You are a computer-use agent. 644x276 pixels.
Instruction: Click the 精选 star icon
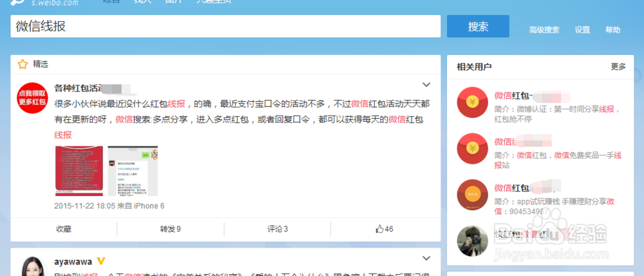23,64
